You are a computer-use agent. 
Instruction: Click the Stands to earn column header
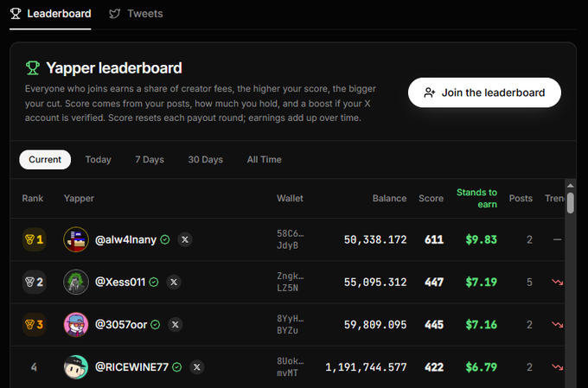(476, 198)
